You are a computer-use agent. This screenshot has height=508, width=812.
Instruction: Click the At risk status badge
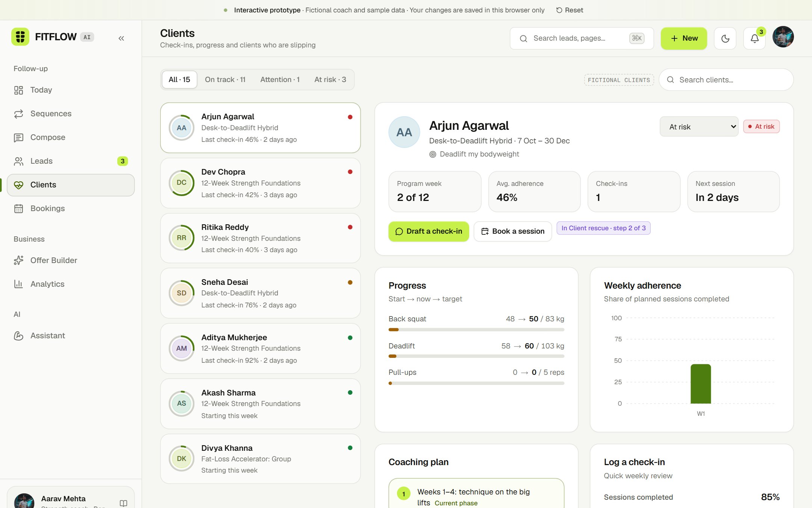point(761,127)
